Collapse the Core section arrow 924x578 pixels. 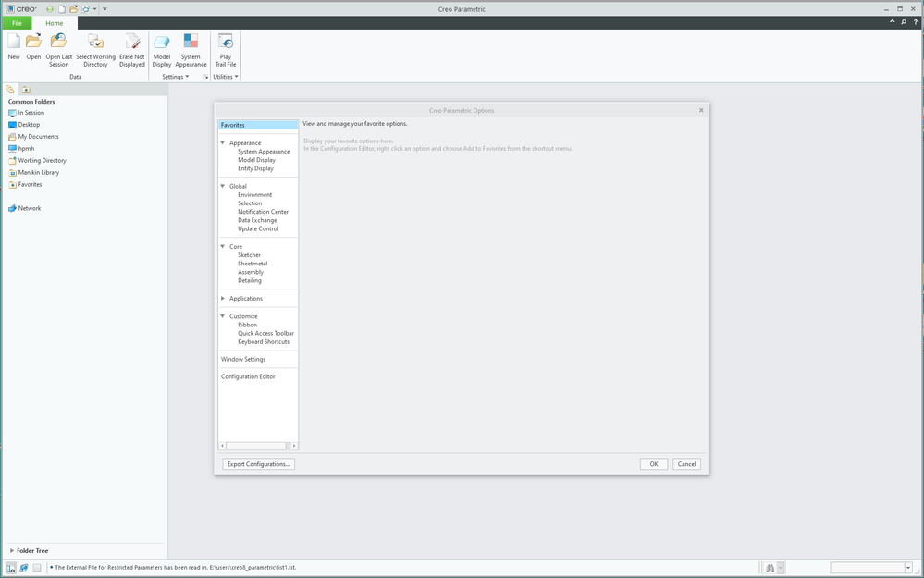point(223,246)
